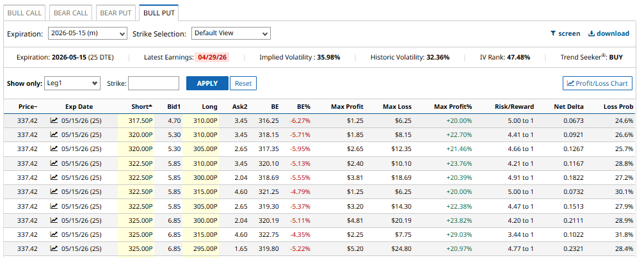Open the Profit/Loss Chart
This screenshot has height=258, width=644.
(597, 83)
